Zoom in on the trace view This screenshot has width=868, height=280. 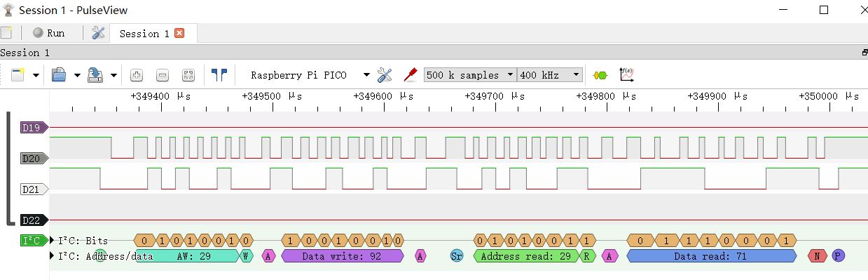coord(137,75)
